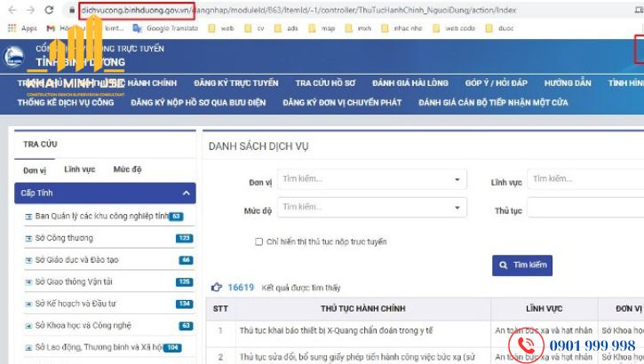Open THỐNG KÊ DỊCH VỤ CÔNG menu
The image size is (644, 364).
tap(66, 103)
